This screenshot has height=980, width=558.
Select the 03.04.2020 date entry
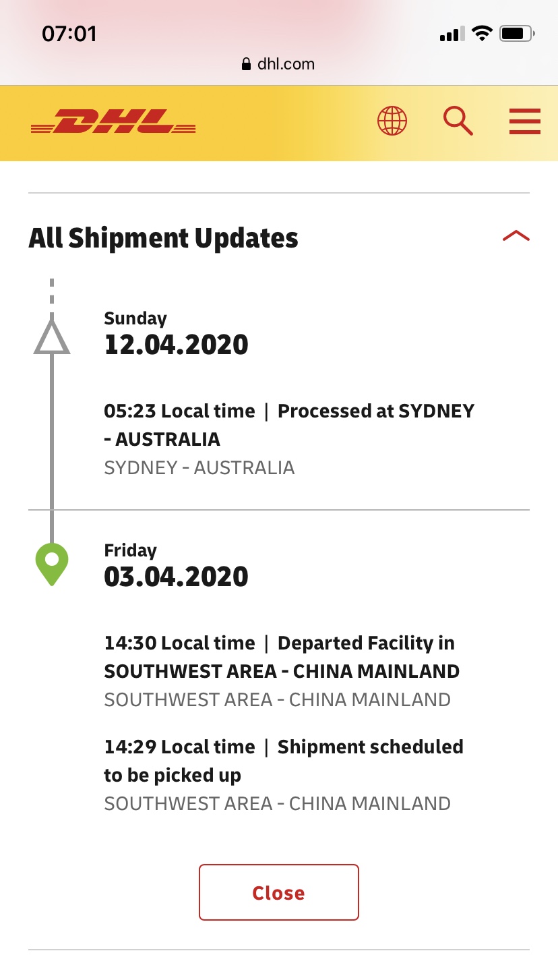(x=177, y=577)
